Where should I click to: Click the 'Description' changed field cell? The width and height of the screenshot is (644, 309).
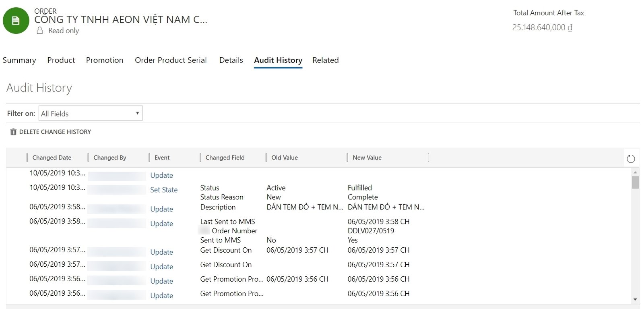coord(218,207)
